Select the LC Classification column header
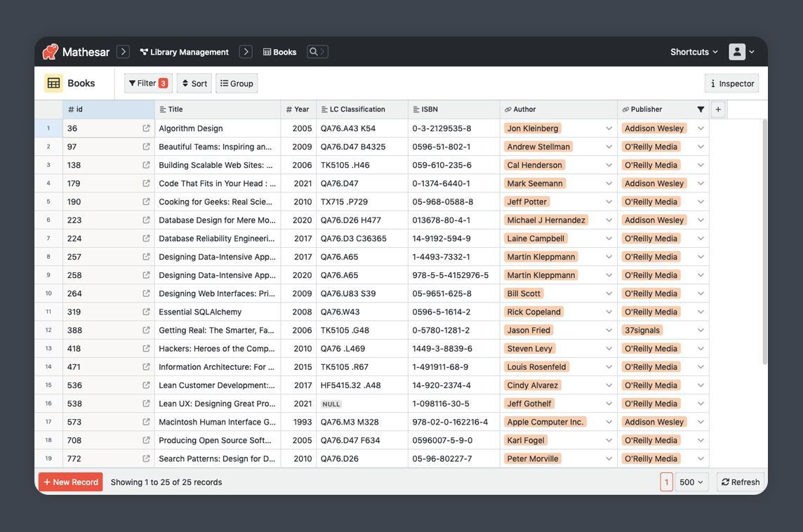This screenshot has width=803, height=532. [362, 109]
